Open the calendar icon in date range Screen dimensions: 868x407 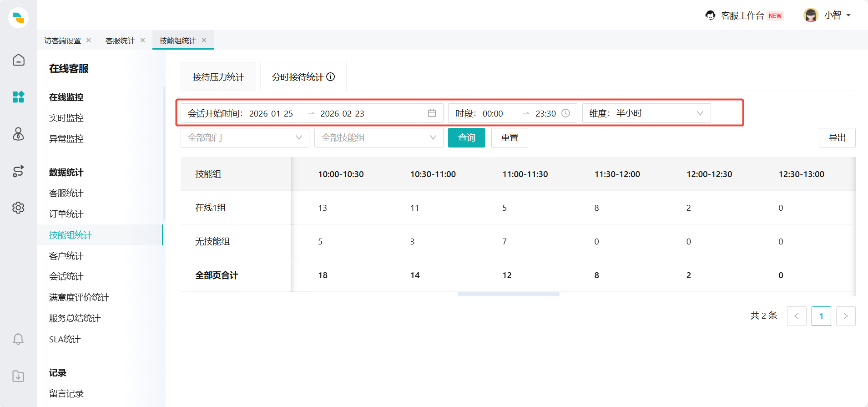click(x=432, y=113)
